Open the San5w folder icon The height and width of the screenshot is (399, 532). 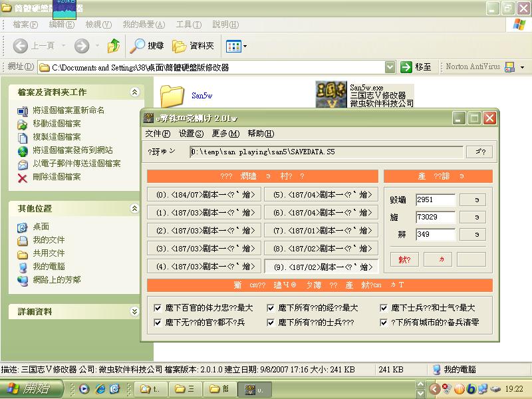pyautogui.click(x=172, y=95)
